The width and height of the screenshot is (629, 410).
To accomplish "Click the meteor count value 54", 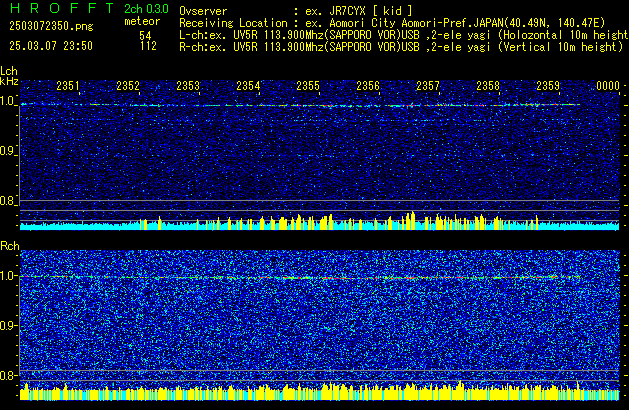I will coord(145,36).
